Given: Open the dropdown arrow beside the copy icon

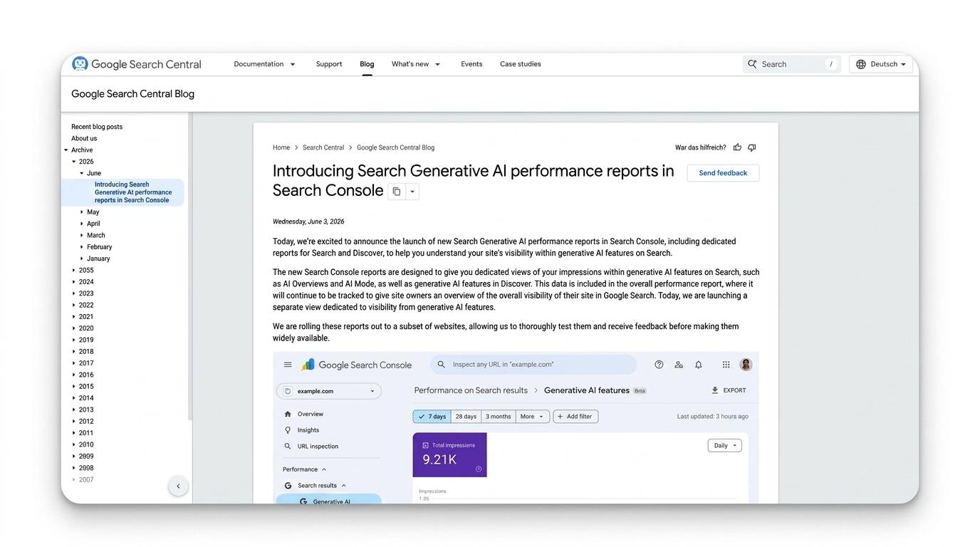Looking at the screenshot, I should (x=412, y=192).
